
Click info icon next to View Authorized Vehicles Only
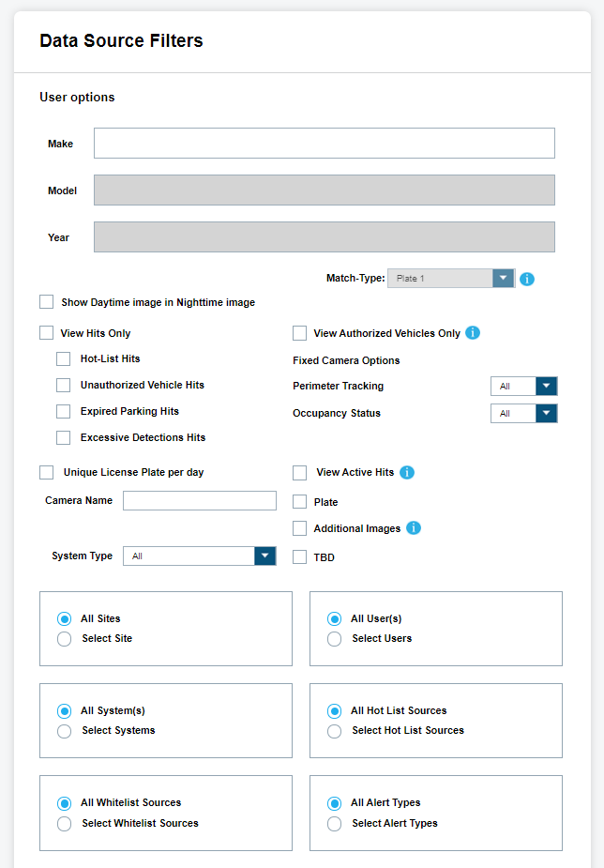[473, 333]
